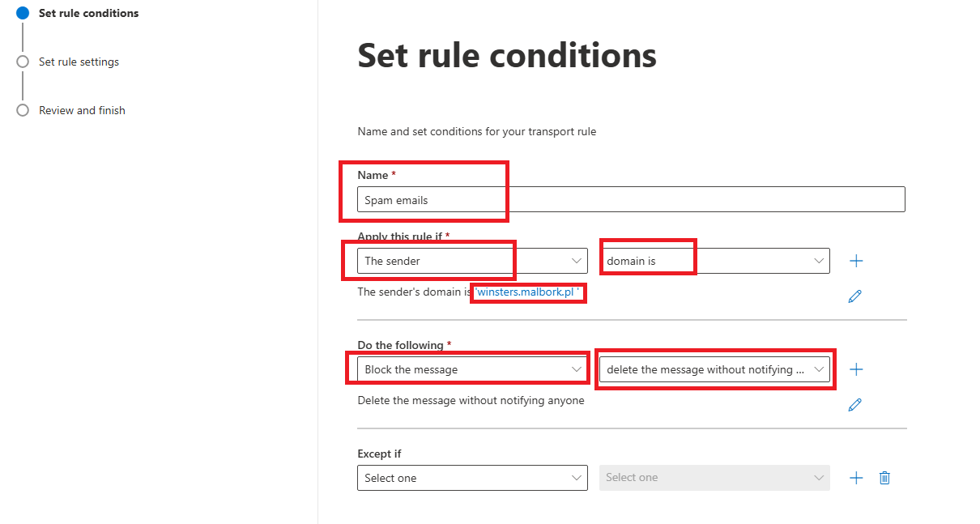Click the Set rule conditions step label

pos(88,13)
